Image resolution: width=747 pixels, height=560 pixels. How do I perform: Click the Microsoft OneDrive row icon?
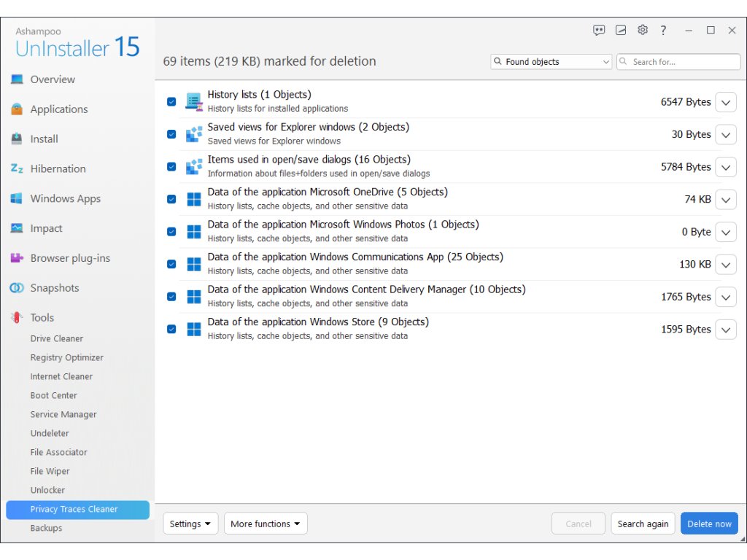194,199
